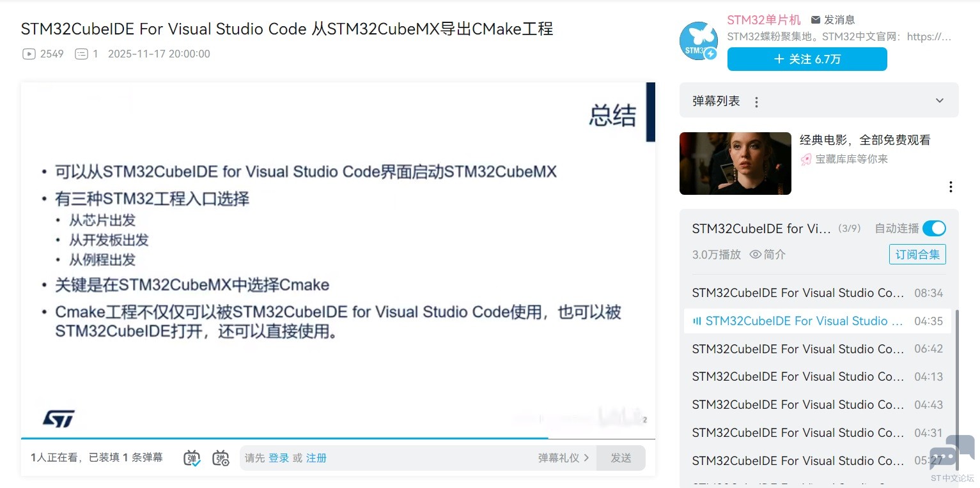Click the play count icon beside 2549
Image resolution: width=980 pixels, height=488 pixels.
pos(29,54)
